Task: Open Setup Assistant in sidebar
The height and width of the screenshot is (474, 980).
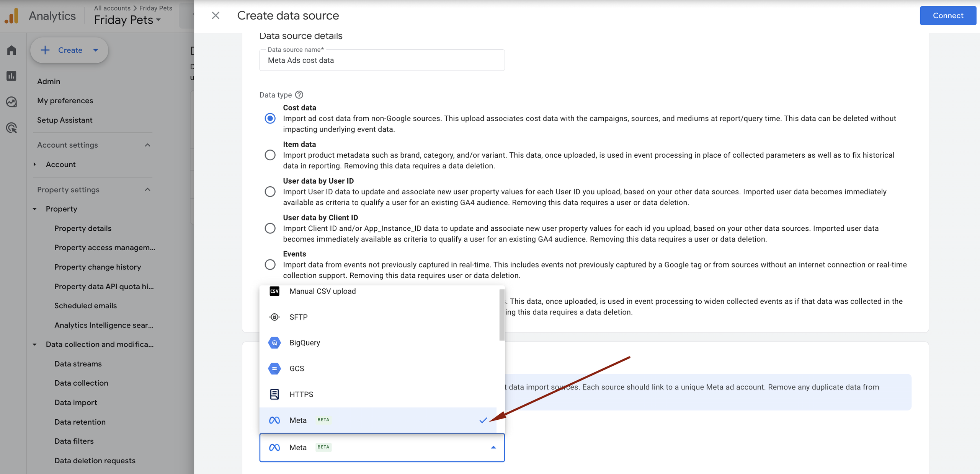Action: 65,120
